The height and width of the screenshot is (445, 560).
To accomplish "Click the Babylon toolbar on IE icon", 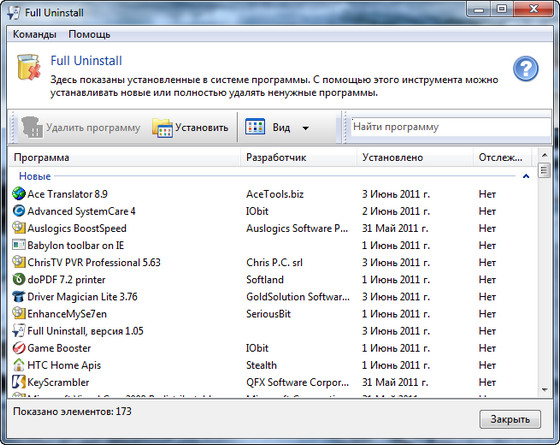I will tap(19, 245).
